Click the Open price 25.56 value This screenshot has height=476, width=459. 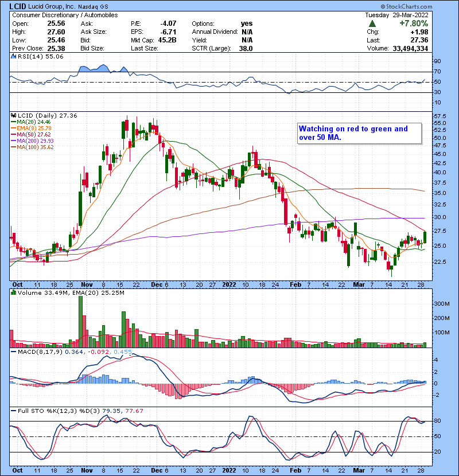56,24
